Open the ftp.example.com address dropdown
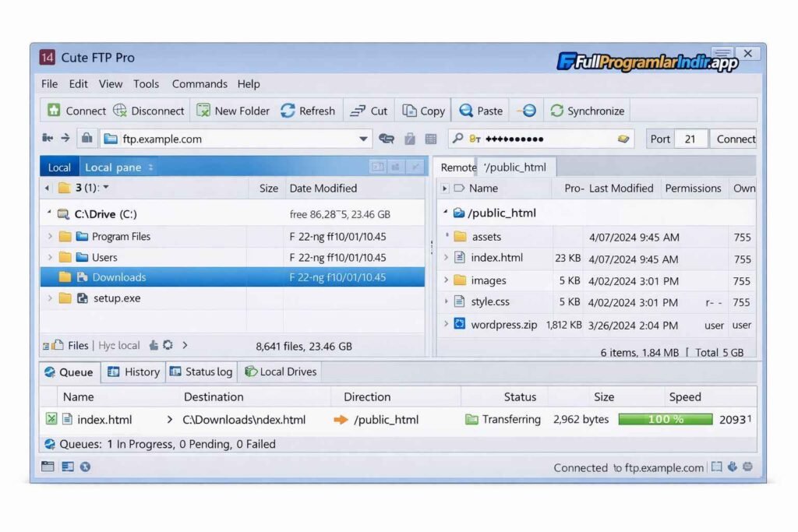Viewport: 798px width, 532px height. (363, 139)
